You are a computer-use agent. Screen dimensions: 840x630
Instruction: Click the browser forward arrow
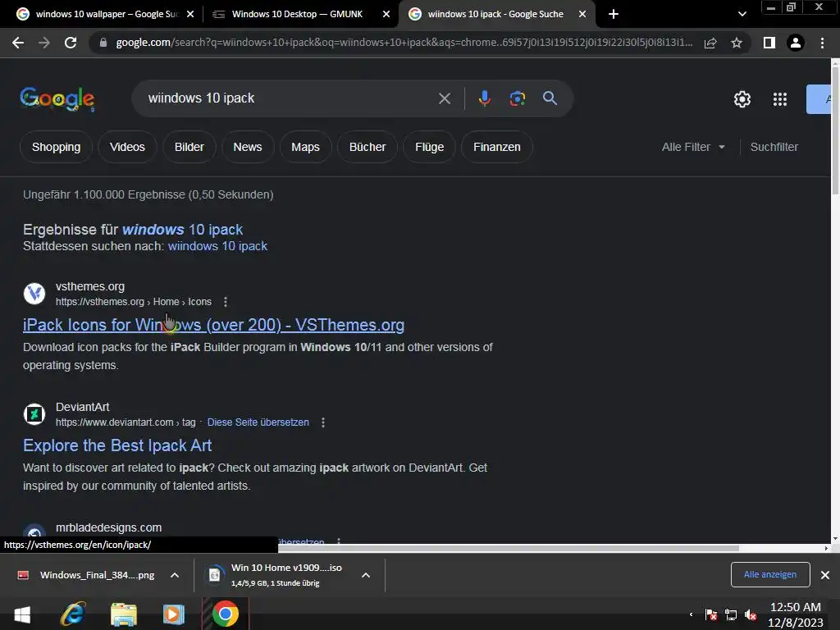[x=44, y=43]
